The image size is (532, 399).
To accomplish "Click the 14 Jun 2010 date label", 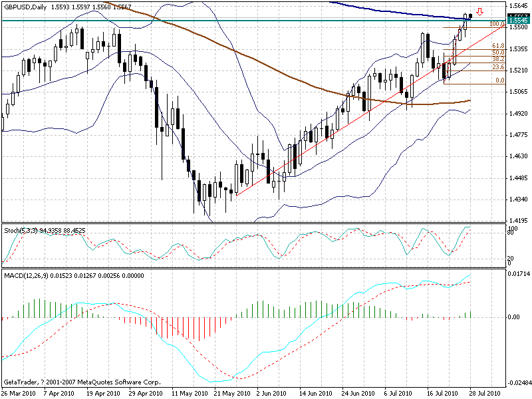I will (x=316, y=394).
